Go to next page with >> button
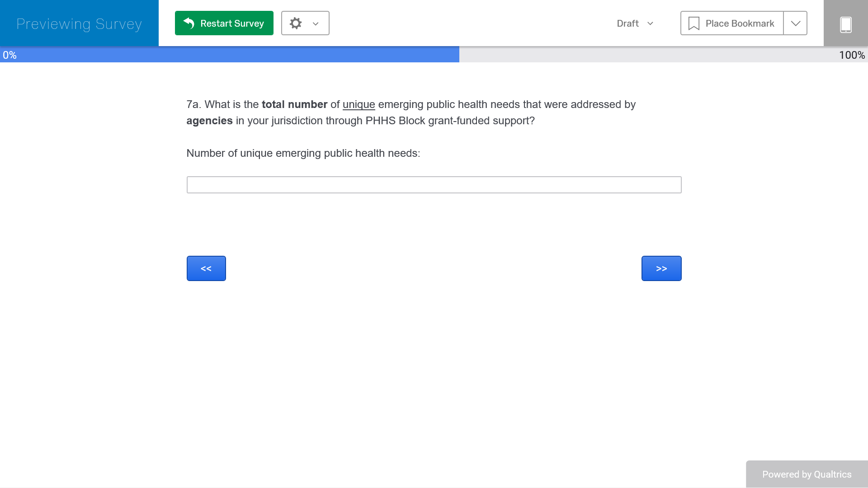This screenshot has width=868, height=488. click(x=661, y=268)
